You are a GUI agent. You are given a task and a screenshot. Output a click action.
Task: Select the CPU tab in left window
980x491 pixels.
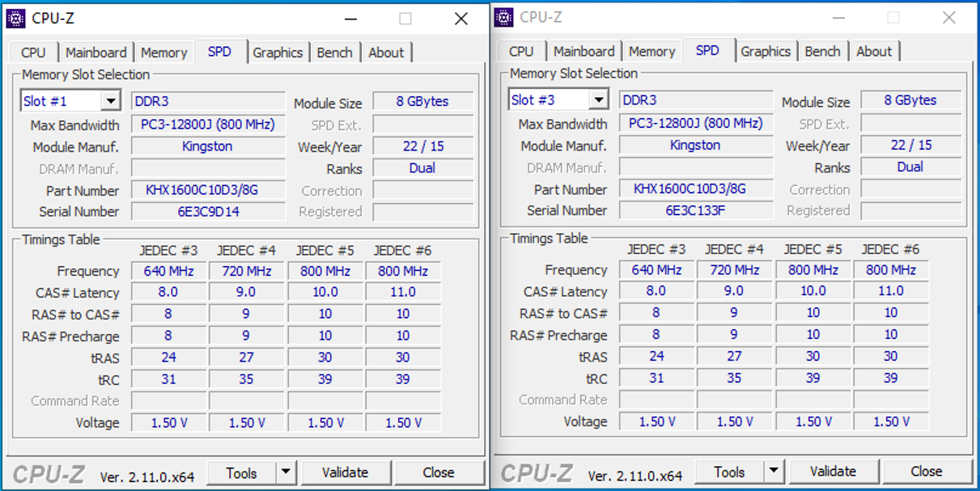pos(33,53)
